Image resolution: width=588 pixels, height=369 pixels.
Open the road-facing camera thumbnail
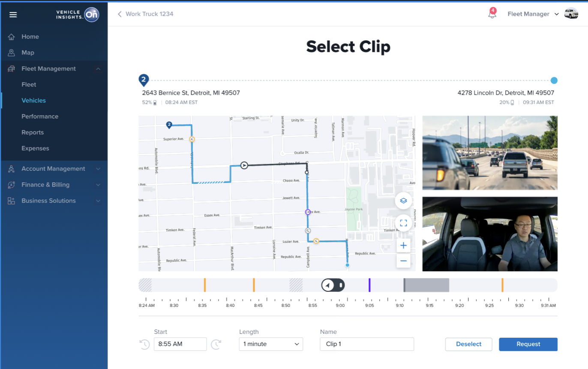tap(490, 153)
